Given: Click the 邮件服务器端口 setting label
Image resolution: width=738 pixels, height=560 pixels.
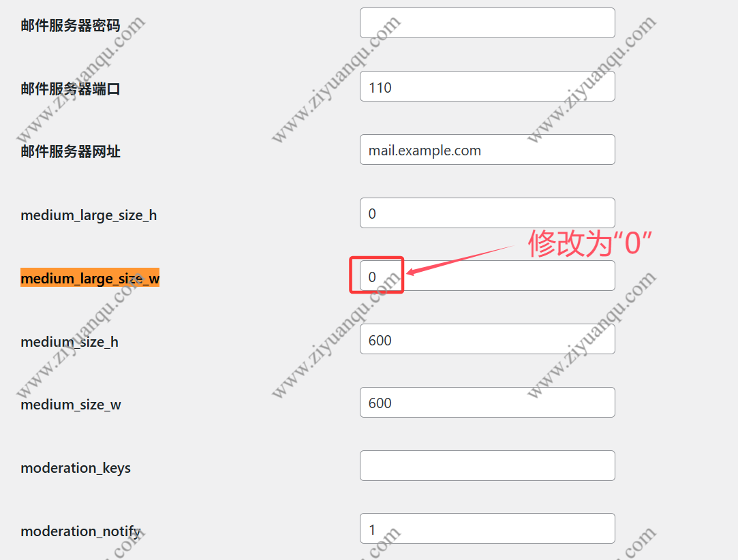Looking at the screenshot, I should (70, 88).
